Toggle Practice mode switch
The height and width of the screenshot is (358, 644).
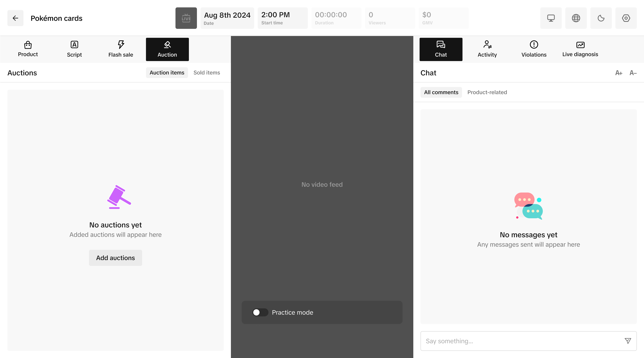pos(260,312)
